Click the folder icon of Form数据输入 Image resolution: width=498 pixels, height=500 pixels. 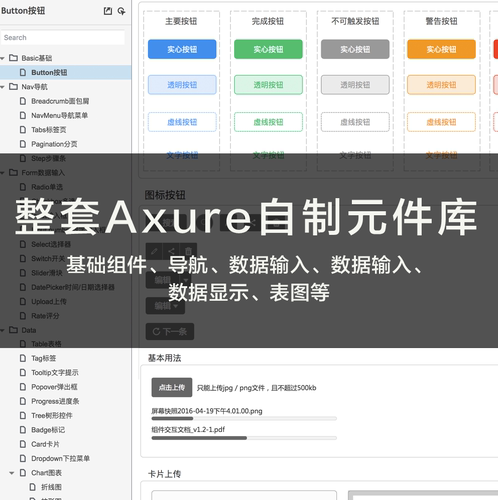[13, 173]
